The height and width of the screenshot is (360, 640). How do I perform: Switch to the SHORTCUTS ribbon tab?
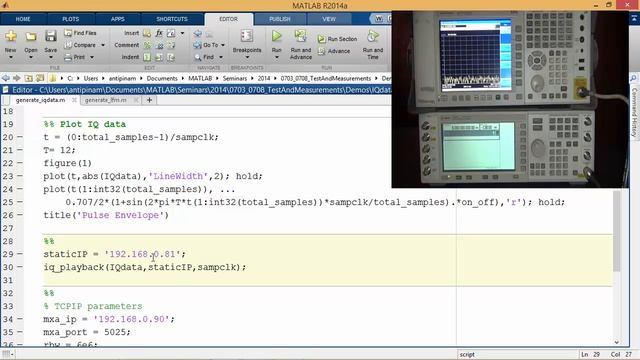(172, 19)
